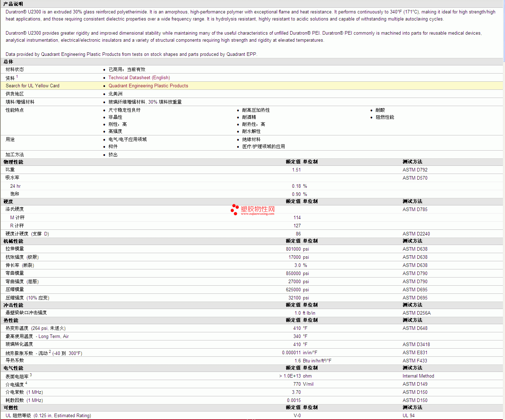Click the "抗张强度 (极限)" row label
Viewport: 505px width, 420px height.
22,257
